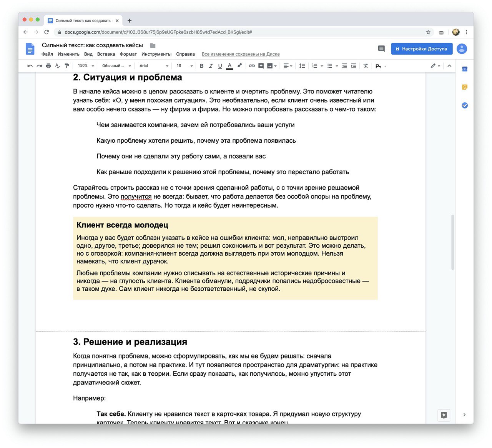Open the Chrome profile avatar
Image resolution: width=492 pixels, height=448 pixels.
click(456, 32)
